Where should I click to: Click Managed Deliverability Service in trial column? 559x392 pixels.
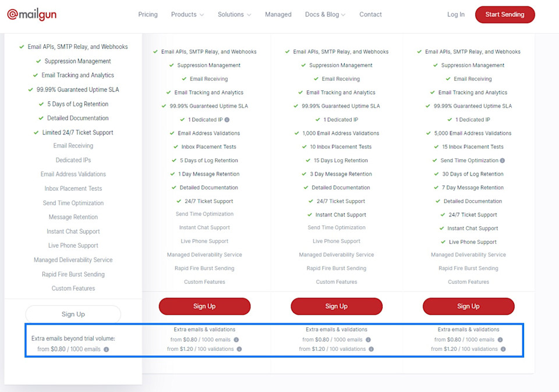tap(73, 260)
